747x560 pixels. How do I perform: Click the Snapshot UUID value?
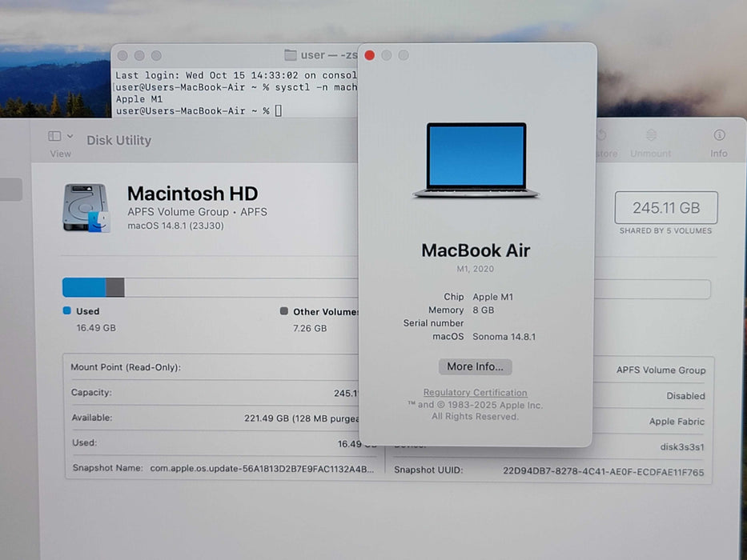click(x=603, y=472)
